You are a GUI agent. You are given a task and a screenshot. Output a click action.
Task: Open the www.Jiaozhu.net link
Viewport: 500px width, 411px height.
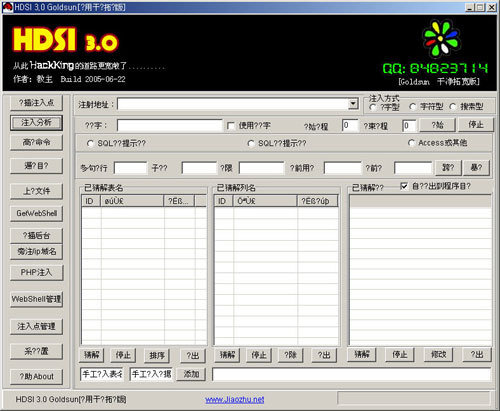click(x=235, y=399)
